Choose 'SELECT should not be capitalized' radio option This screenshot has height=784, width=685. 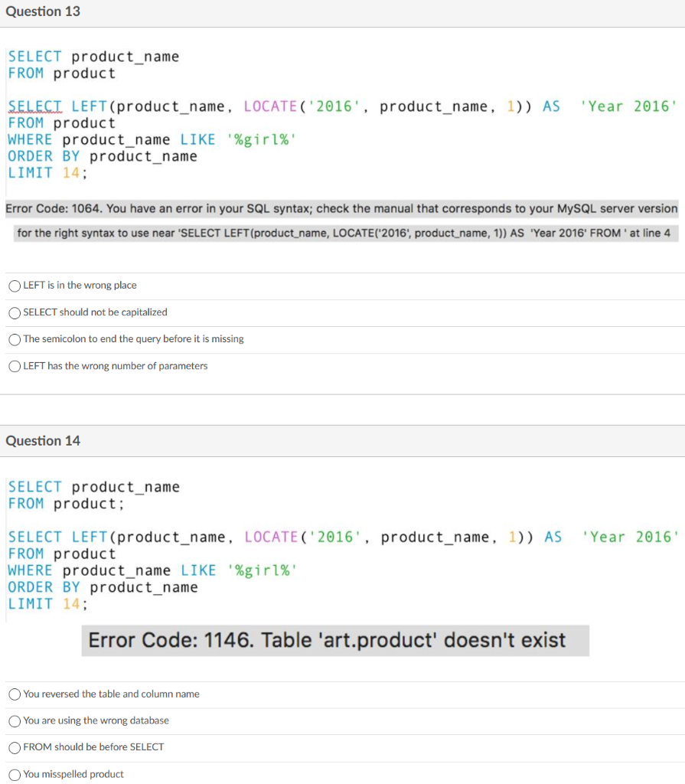15,313
